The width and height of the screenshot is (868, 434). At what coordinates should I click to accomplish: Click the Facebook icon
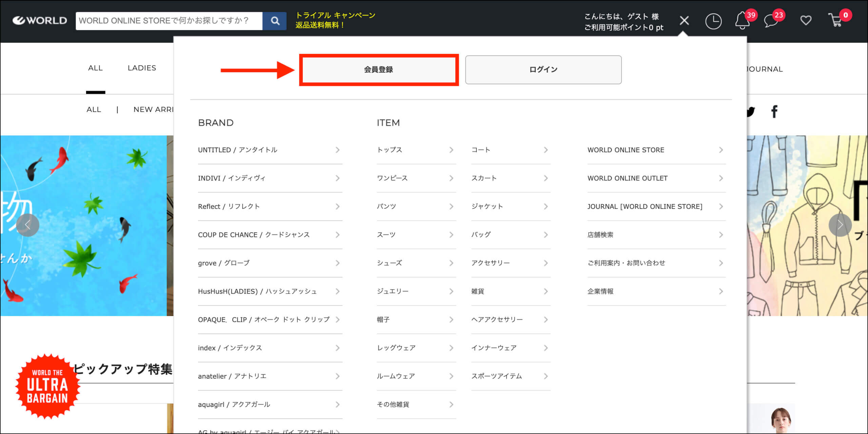click(774, 112)
